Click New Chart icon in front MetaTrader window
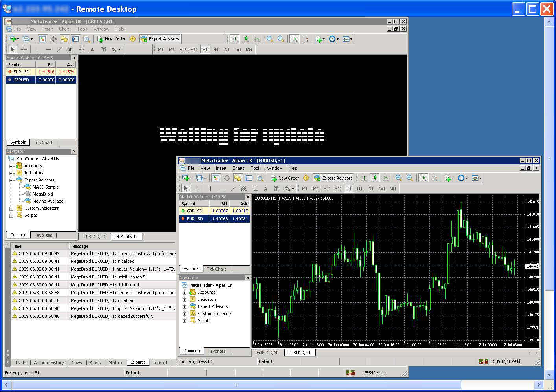 coord(187,178)
